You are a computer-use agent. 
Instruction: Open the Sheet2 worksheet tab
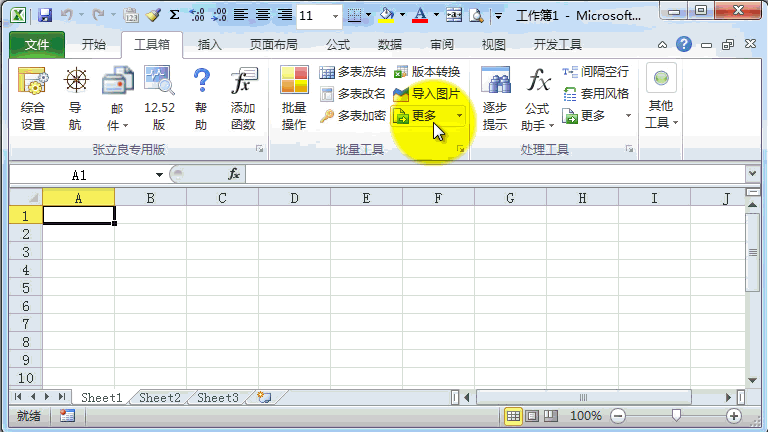159,397
